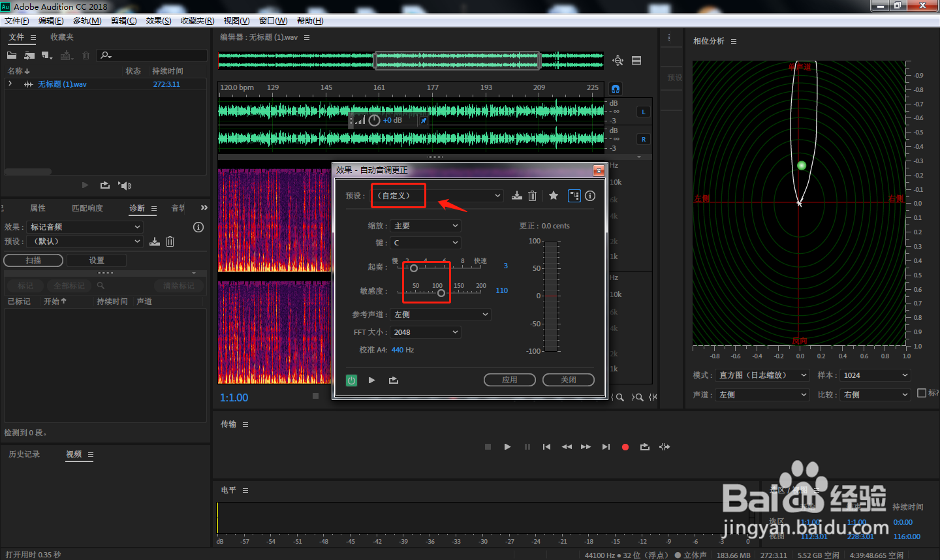
Task: Click the fast forward transport button
Action: 586,447
